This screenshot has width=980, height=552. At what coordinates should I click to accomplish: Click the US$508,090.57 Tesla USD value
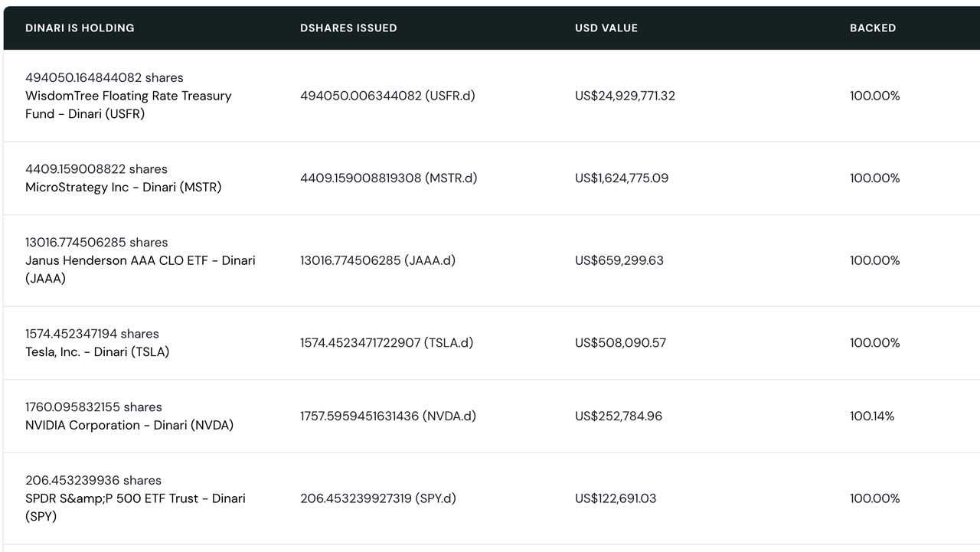pyautogui.click(x=620, y=343)
